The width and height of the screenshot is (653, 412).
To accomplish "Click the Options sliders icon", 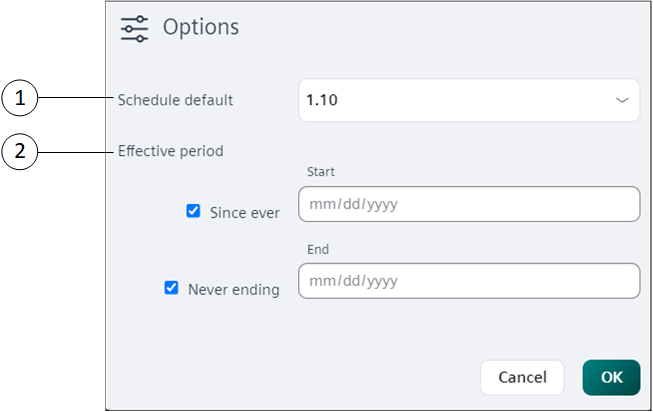I will click(134, 28).
